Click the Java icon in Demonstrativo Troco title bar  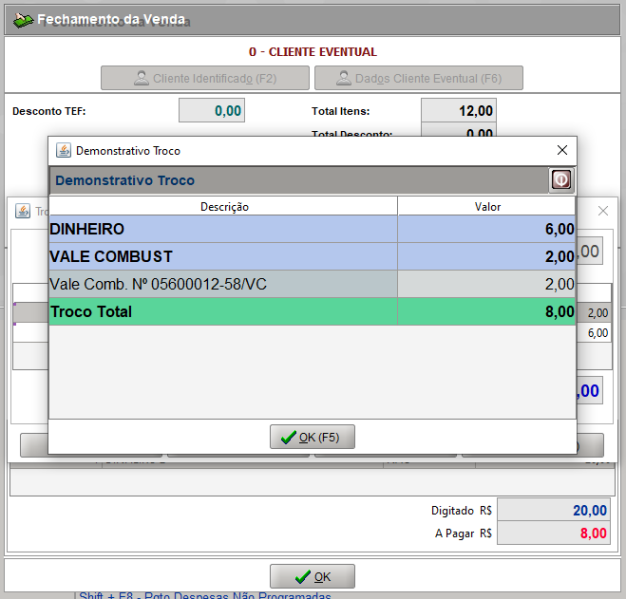coord(63,150)
